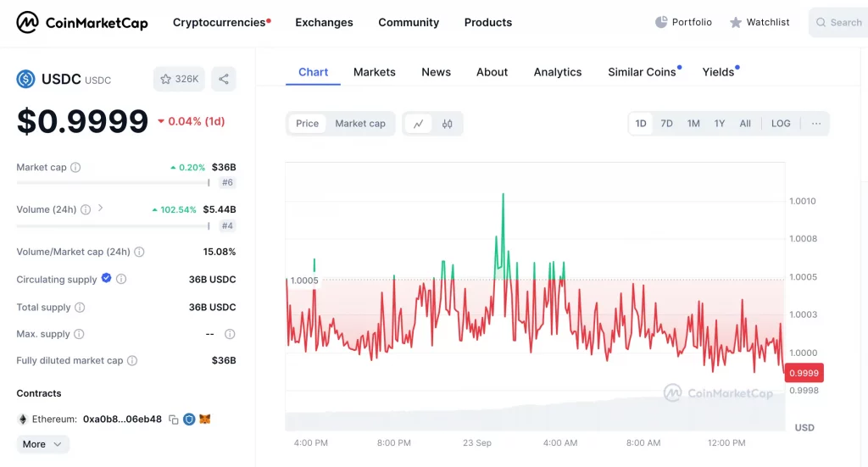Select All time range
The width and height of the screenshot is (868, 467).
point(746,124)
